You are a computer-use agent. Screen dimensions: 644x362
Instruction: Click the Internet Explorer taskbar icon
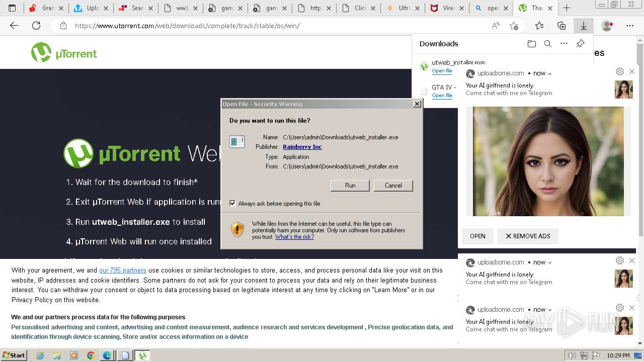point(40,355)
